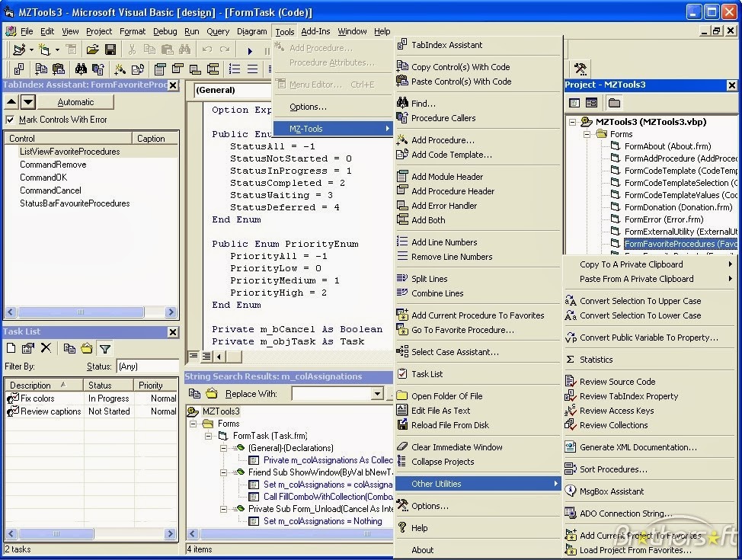
Task: Open the Add-Ins menu
Action: (315, 31)
